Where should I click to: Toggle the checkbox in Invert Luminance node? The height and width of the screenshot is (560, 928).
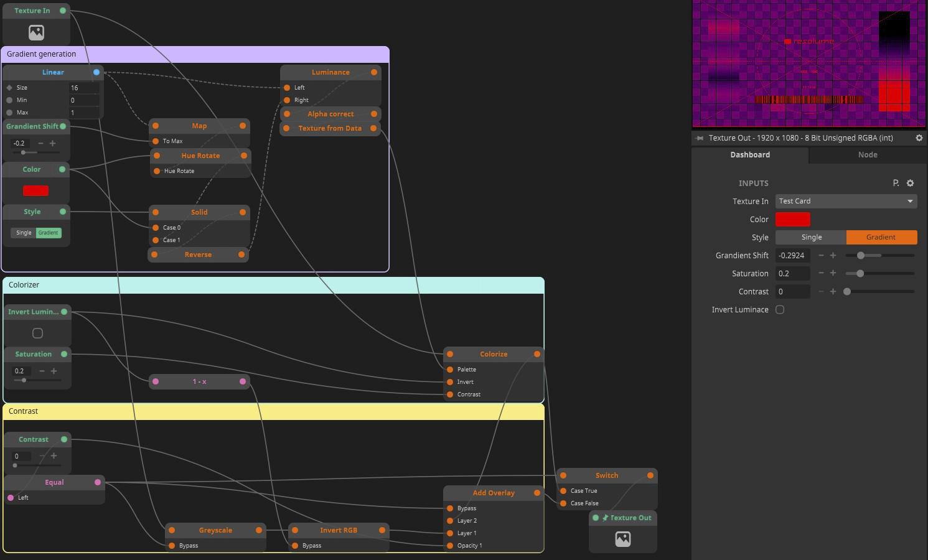point(37,333)
